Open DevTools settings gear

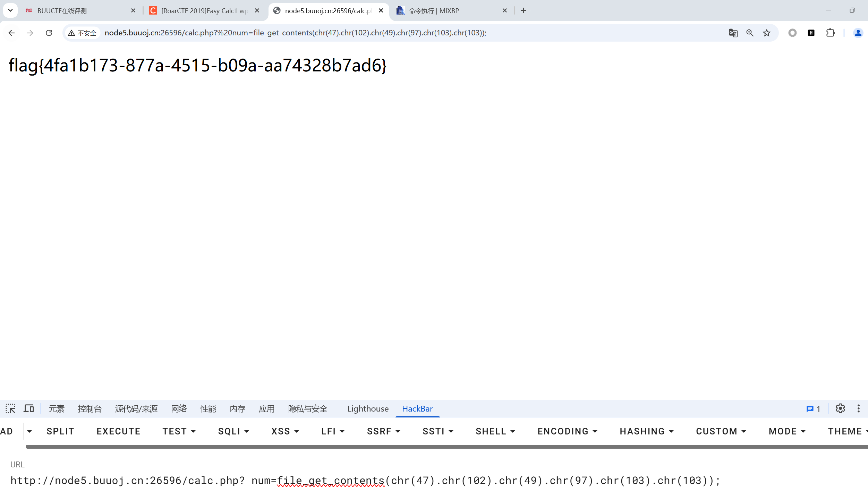[840, 409]
